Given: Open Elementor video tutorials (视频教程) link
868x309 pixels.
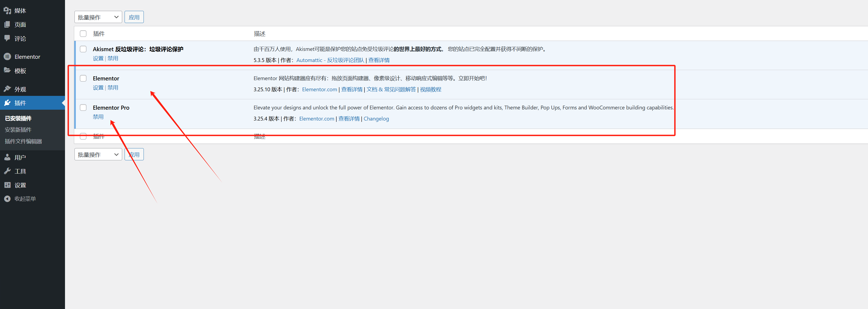Looking at the screenshot, I should point(430,89).
